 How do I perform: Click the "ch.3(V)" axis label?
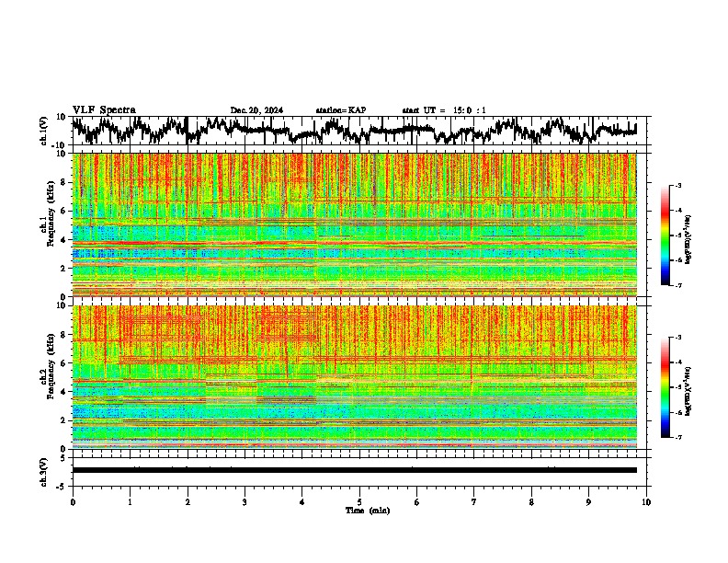(x=44, y=473)
